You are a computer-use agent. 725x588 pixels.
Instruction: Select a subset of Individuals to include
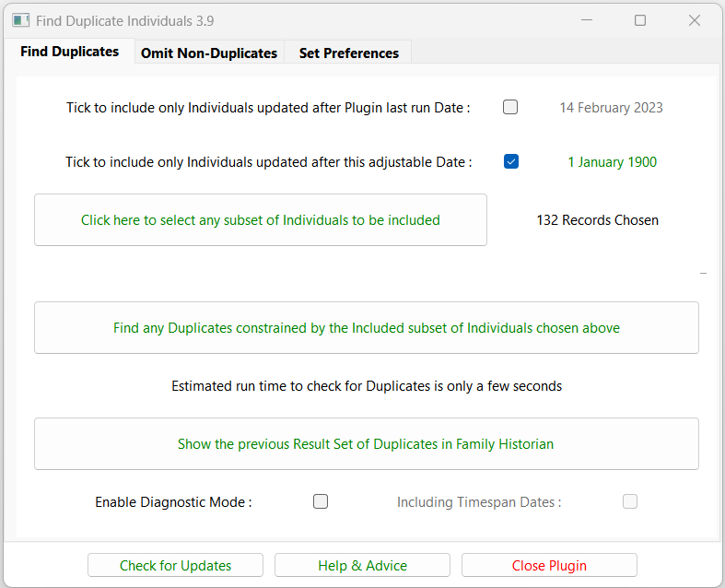click(261, 220)
